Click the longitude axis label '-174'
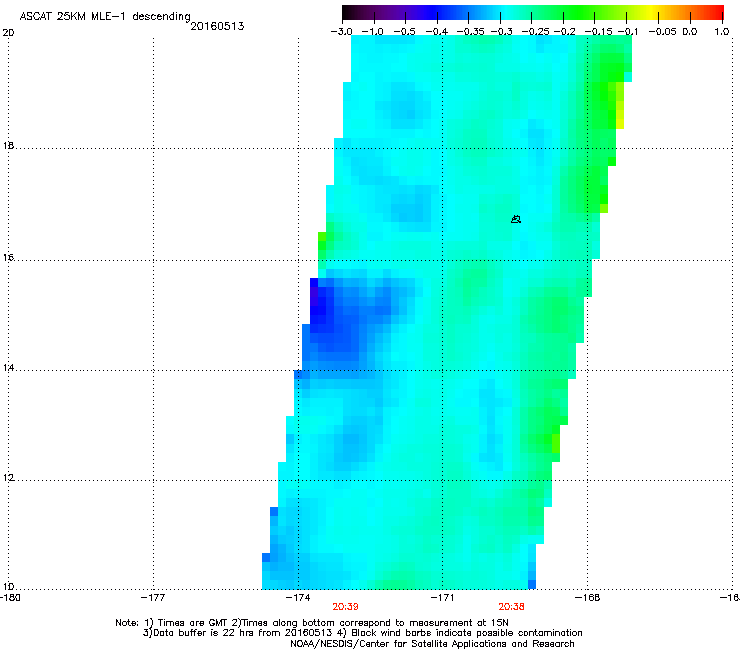This screenshot has width=740, height=650. 298,598
